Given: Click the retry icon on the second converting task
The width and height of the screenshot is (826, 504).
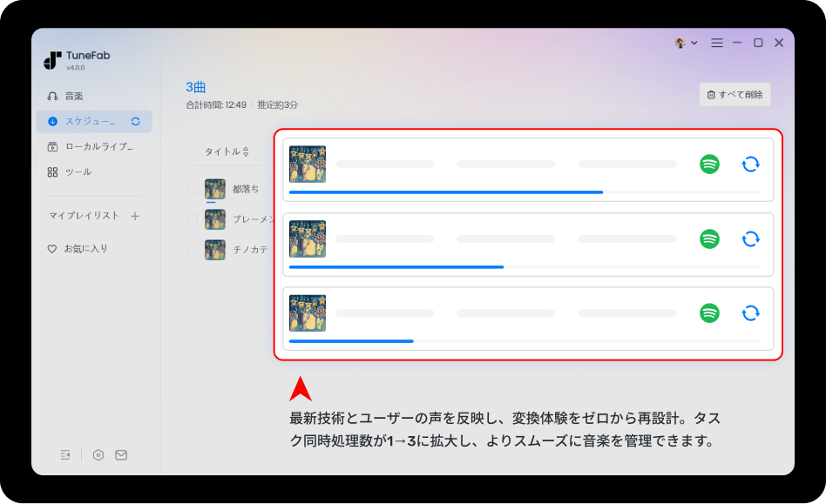Looking at the screenshot, I should (750, 238).
